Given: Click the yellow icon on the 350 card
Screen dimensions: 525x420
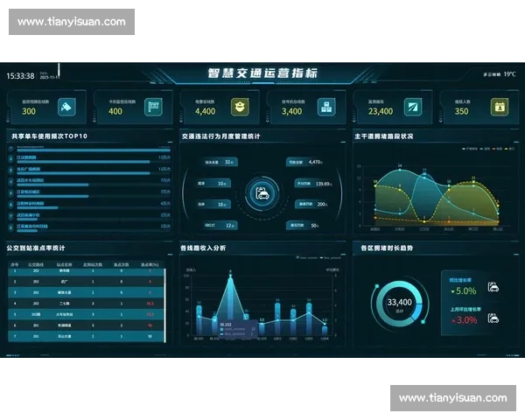Looking at the screenshot, I should [499, 108].
